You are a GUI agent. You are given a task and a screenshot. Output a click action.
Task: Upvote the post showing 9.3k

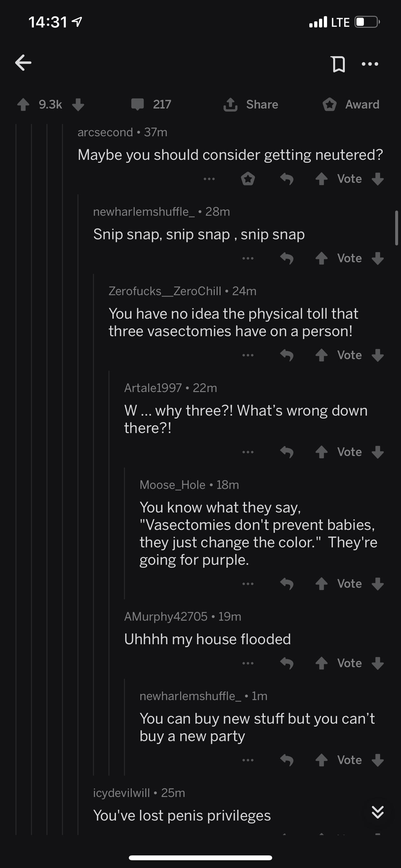(x=23, y=104)
